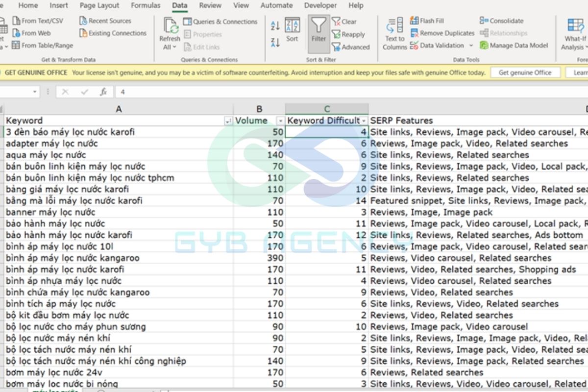Open the Keyword column filter dropdown
588x392 pixels.
point(228,121)
